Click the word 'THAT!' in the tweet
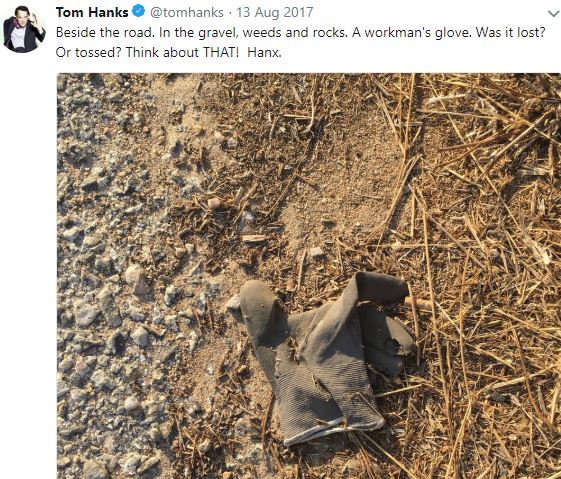Viewport: 561px width, 479px height. [221, 52]
